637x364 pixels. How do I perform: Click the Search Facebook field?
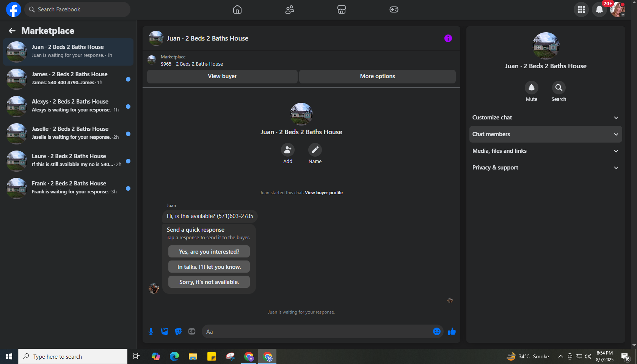coord(77,9)
